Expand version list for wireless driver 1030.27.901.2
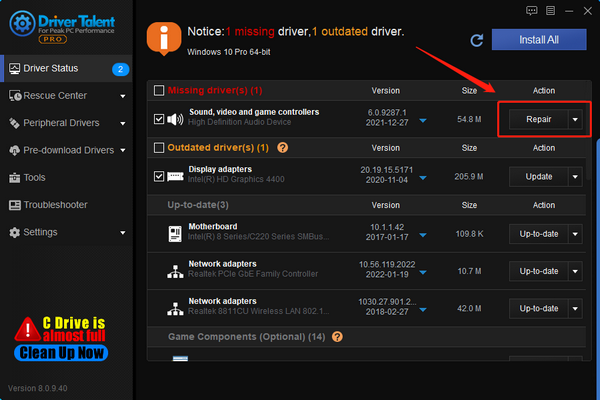 (423, 310)
